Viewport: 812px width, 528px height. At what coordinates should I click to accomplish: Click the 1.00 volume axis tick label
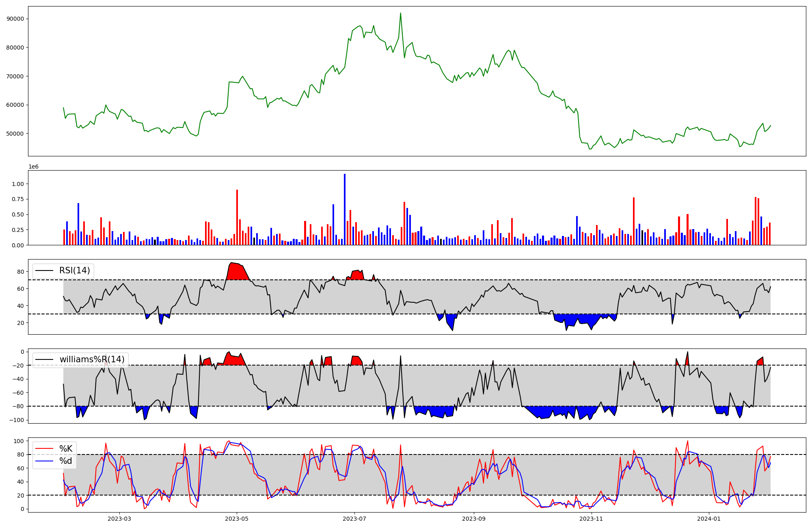pos(18,184)
